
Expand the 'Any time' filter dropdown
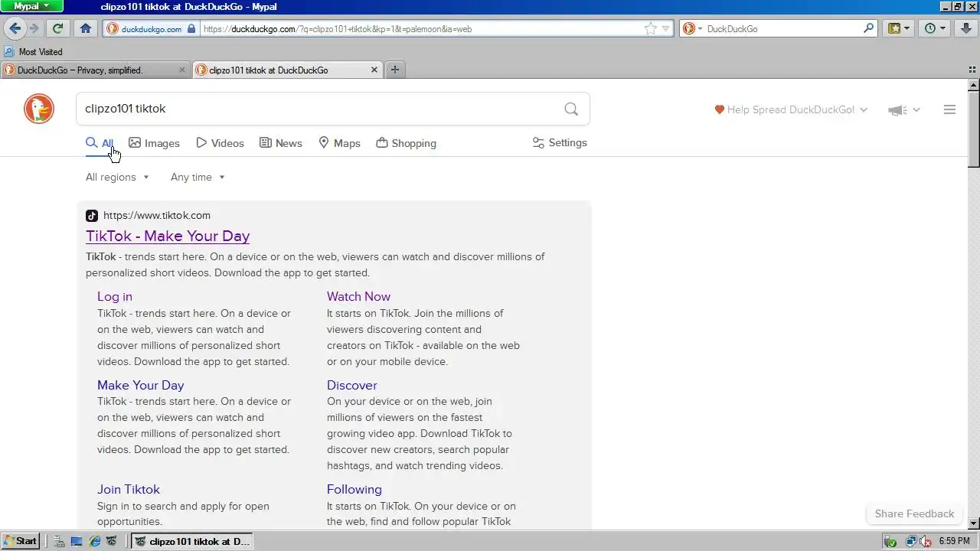pyautogui.click(x=198, y=177)
